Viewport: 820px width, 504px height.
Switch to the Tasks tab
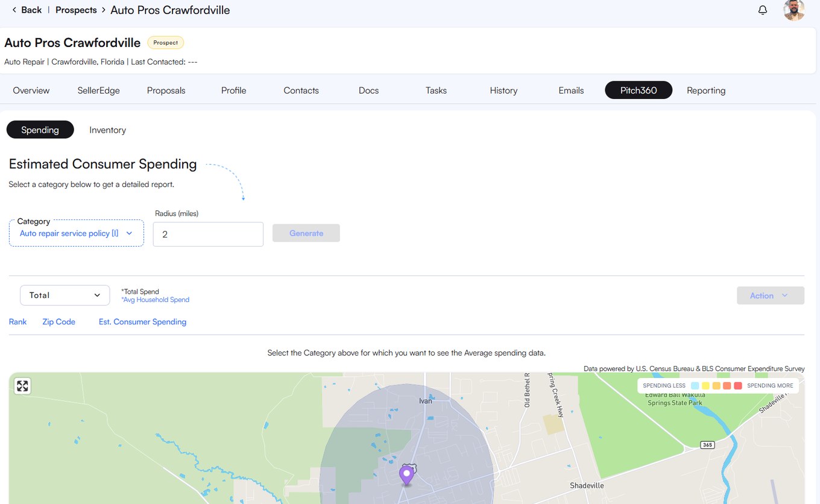pyautogui.click(x=436, y=90)
